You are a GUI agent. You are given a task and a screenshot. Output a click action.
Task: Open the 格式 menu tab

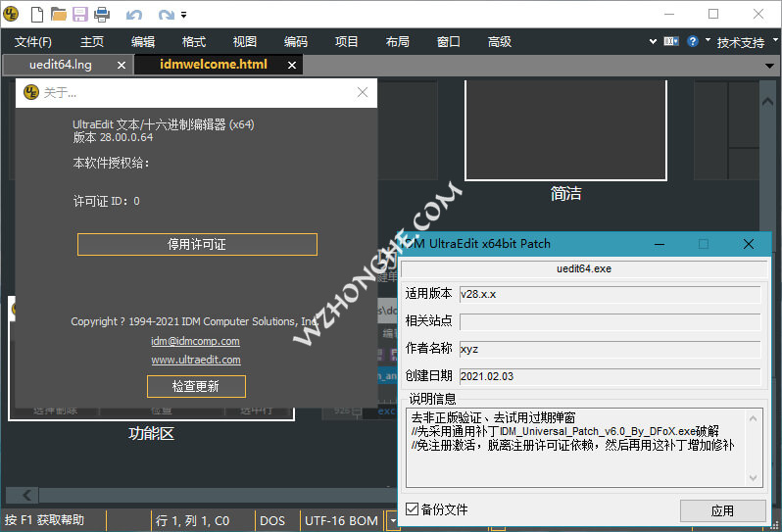click(194, 42)
